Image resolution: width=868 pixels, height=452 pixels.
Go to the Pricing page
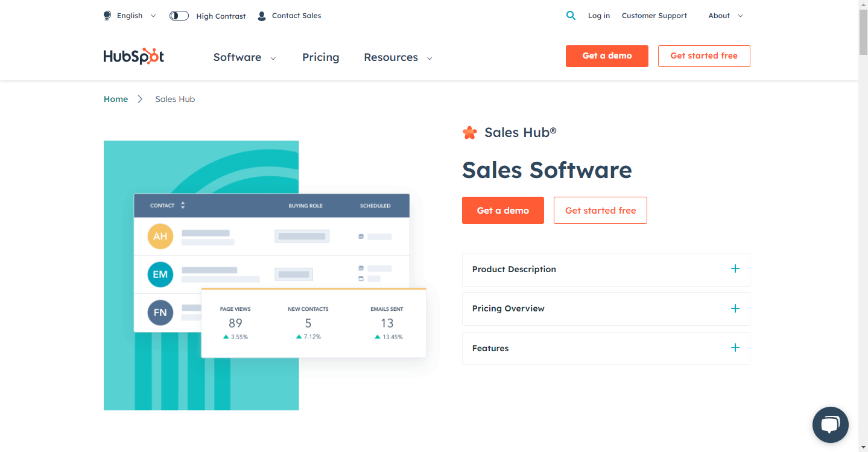point(320,57)
